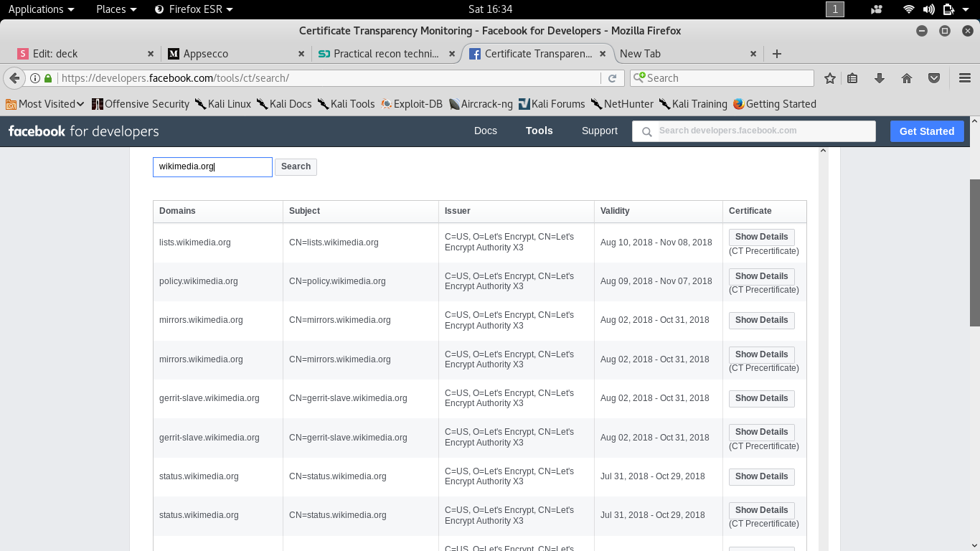The width and height of the screenshot is (980, 551).
Task: Click the battery icon in top panel
Action: [948, 9]
